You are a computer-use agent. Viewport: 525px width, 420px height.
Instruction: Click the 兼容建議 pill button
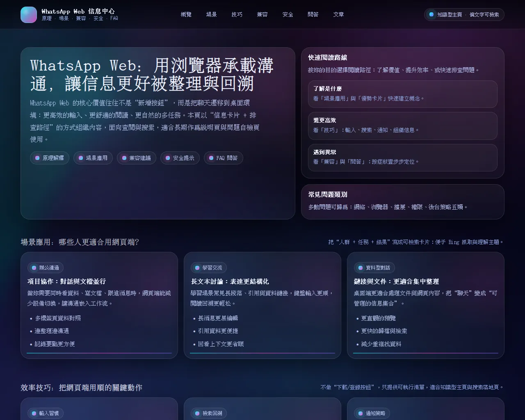(x=137, y=158)
